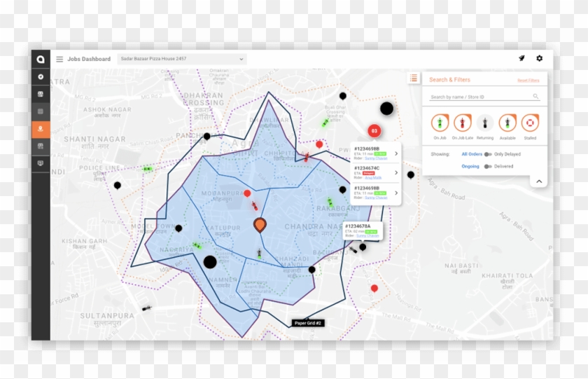Open the hamburger menu beside Jobs Dashboard
The height and width of the screenshot is (379, 588).
pos(59,59)
